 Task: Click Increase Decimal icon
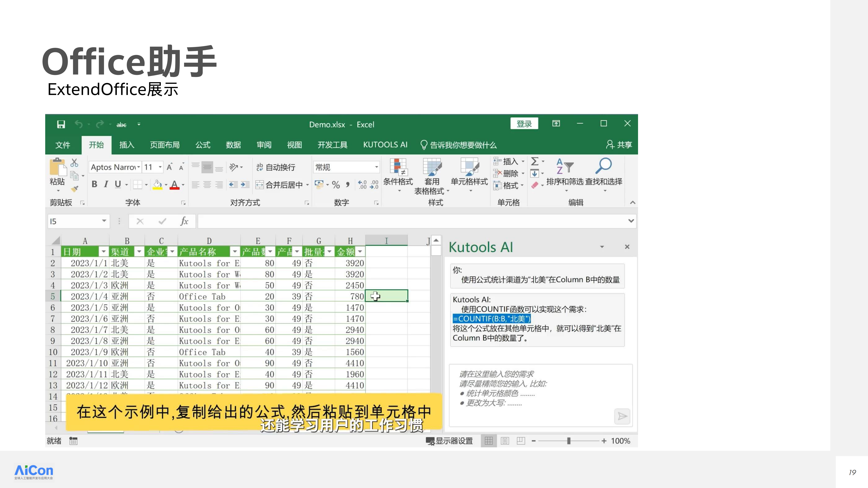(363, 185)
